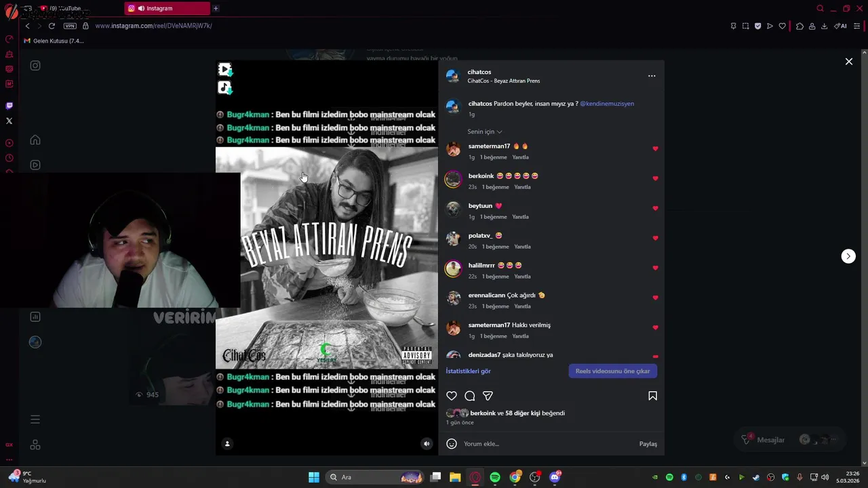Open Spotify from the Windows taskbar

495,477
